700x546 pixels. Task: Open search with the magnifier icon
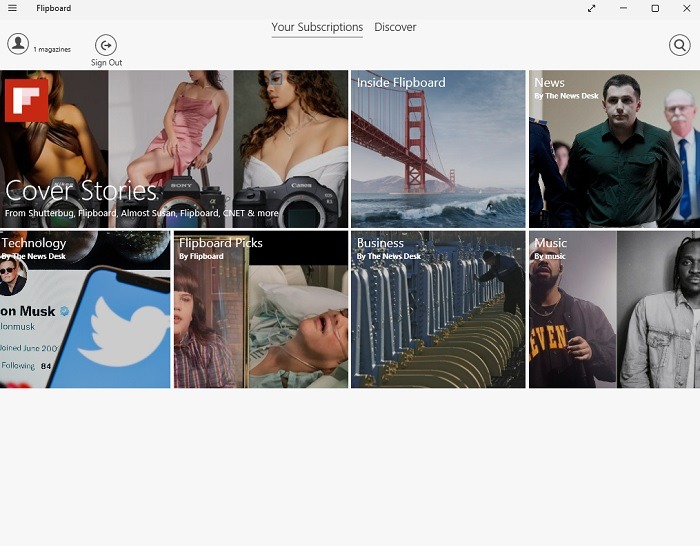[679, 45]
